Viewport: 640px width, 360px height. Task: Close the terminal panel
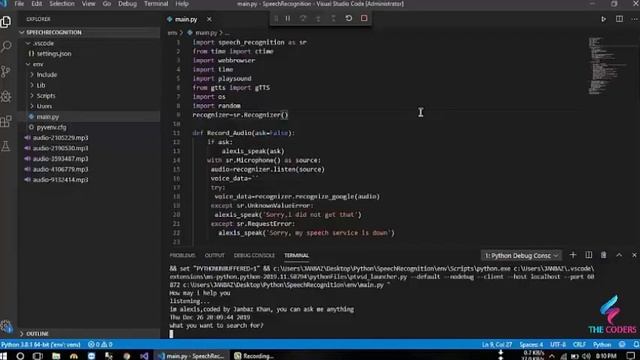pyautogui.click(x=634, y=255)
